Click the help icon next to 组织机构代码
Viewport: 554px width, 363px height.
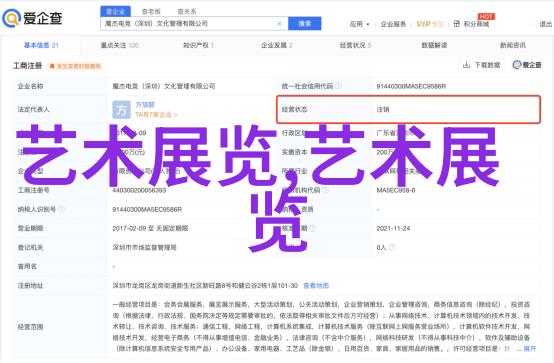pyautogui.click(x=325, y=190)
